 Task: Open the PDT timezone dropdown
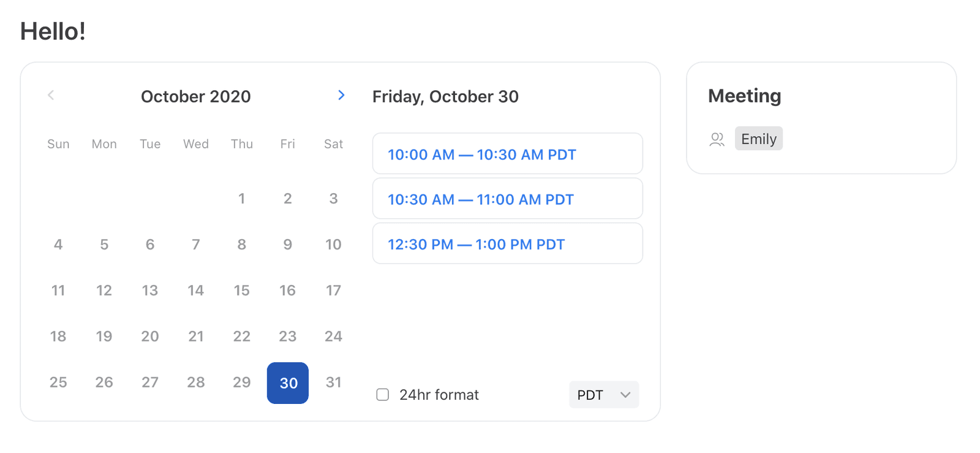pos(604,395)
